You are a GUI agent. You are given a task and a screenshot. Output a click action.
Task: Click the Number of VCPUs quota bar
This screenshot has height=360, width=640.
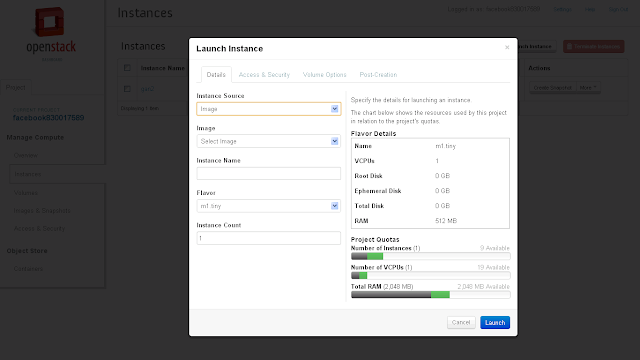tap(431, 276)
